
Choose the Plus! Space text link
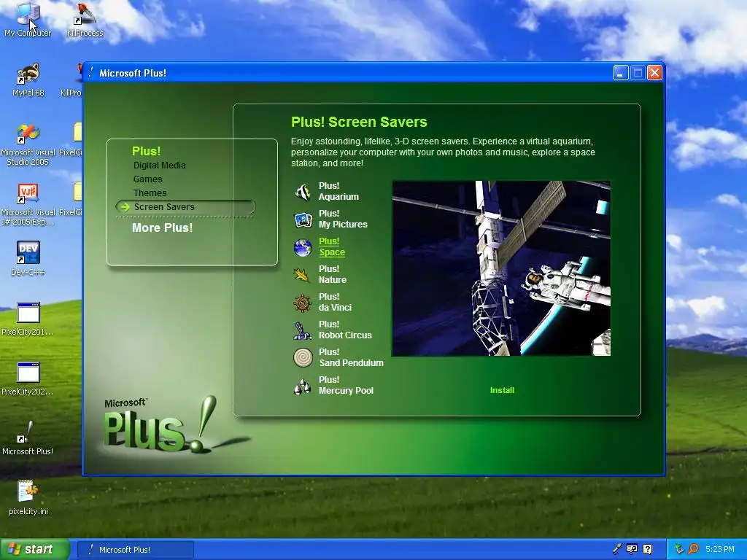tap(332, 246)
